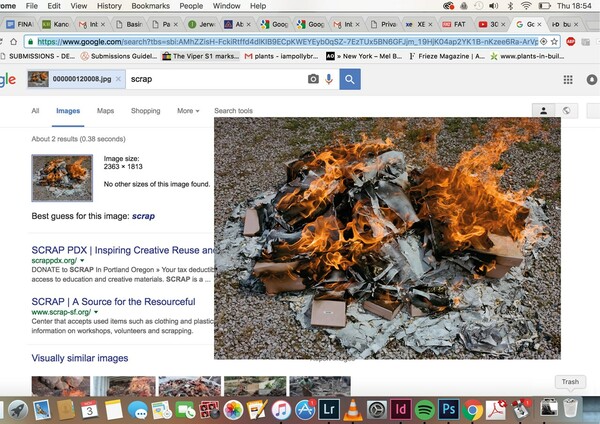This screenshot has height=424, width=600.
Task: Expand the scrappdx.org result arrow
Action: [x=82, y=261]
